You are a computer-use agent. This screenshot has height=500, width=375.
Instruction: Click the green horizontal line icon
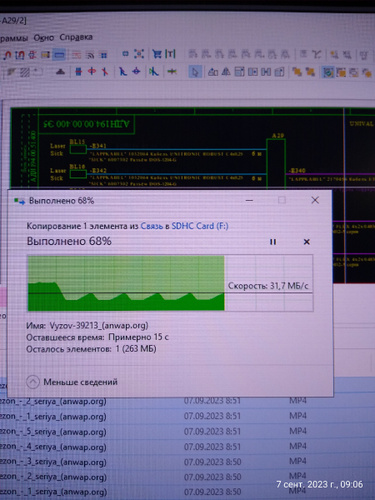[x=172, y=71]
